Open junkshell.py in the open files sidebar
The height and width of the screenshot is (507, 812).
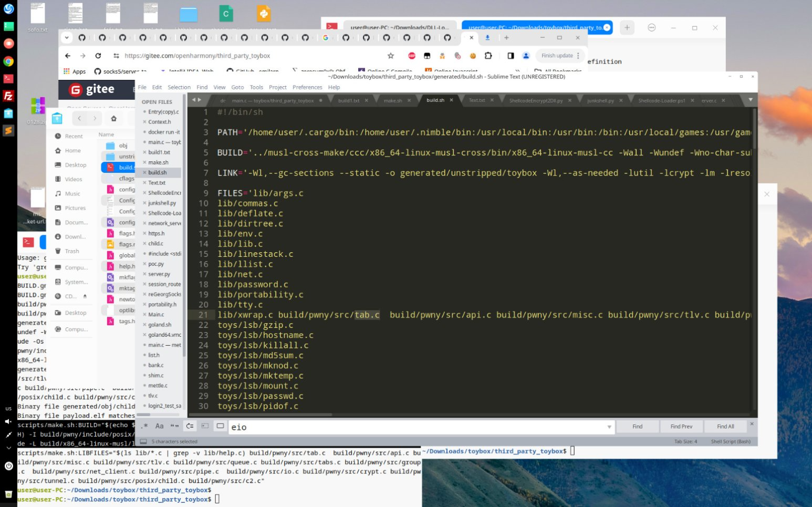pos(162,203)
